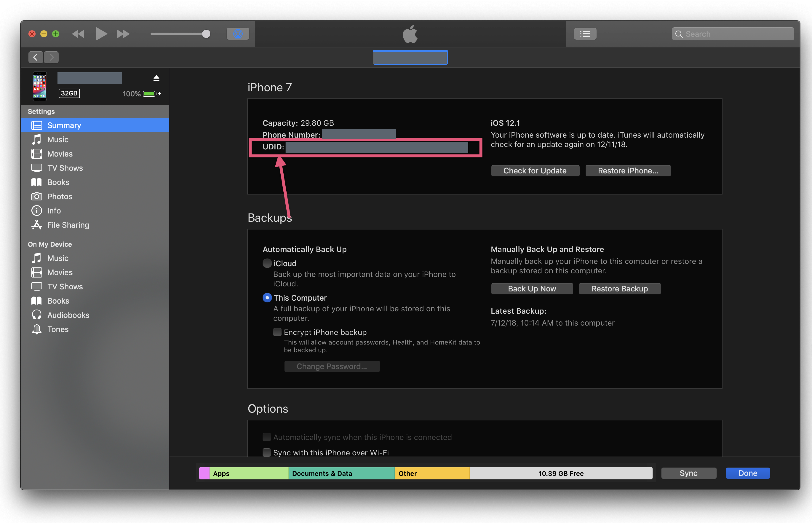Open Music under Settings
The image size is (812, 523).
pyautogui.click(x=95, y=140)
